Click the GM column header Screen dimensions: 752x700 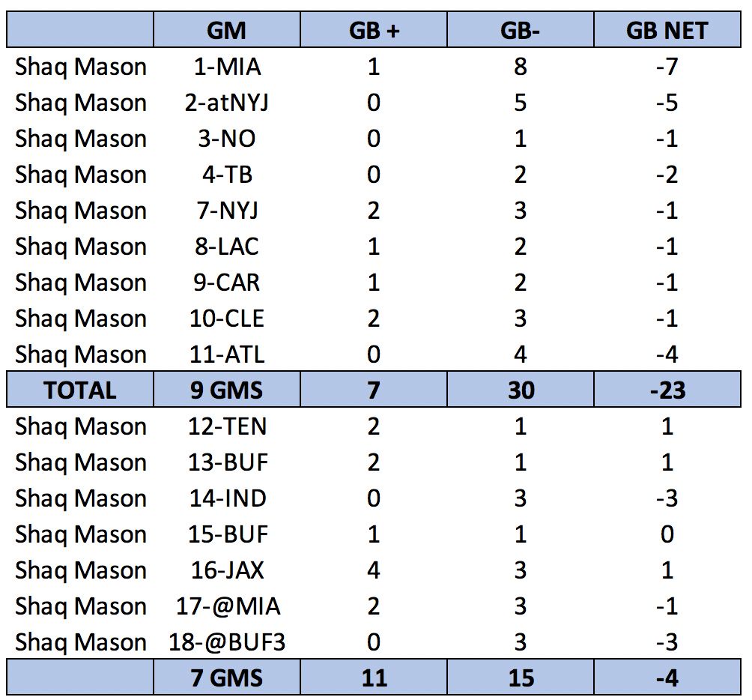[227, 31]
